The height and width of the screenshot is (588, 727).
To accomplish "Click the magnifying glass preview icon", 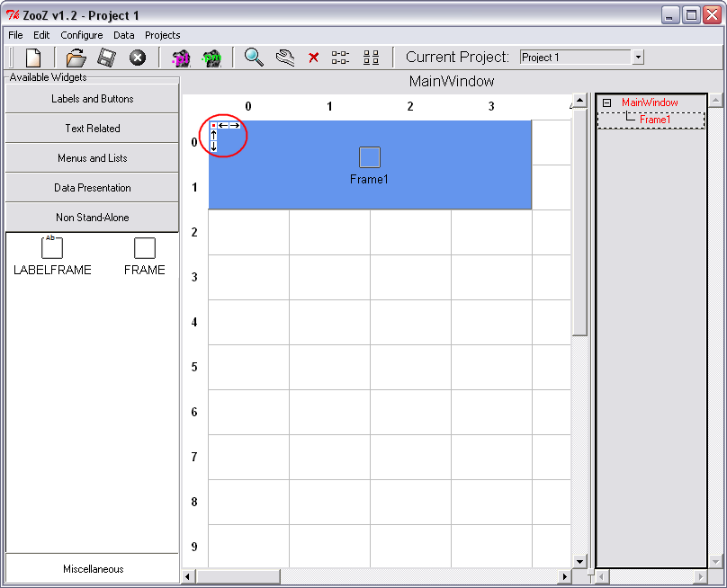I will point(254,58).
